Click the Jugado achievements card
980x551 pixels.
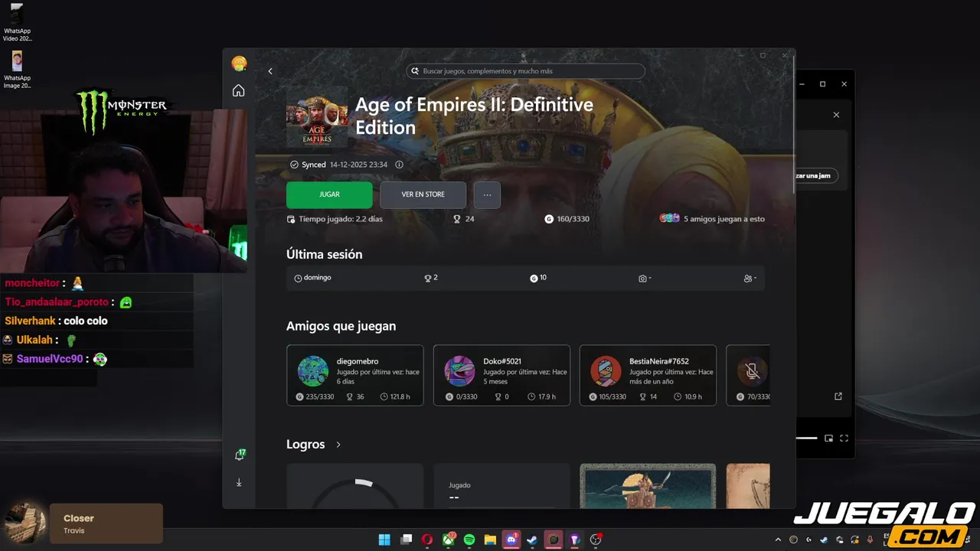click(x=501, y=486)
